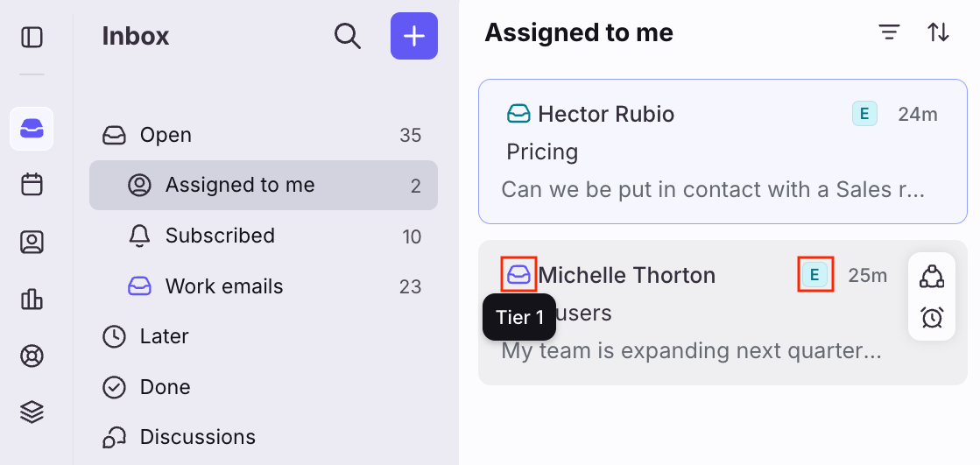
Task: Select the Open inbox folder
Action: (166, 135)
